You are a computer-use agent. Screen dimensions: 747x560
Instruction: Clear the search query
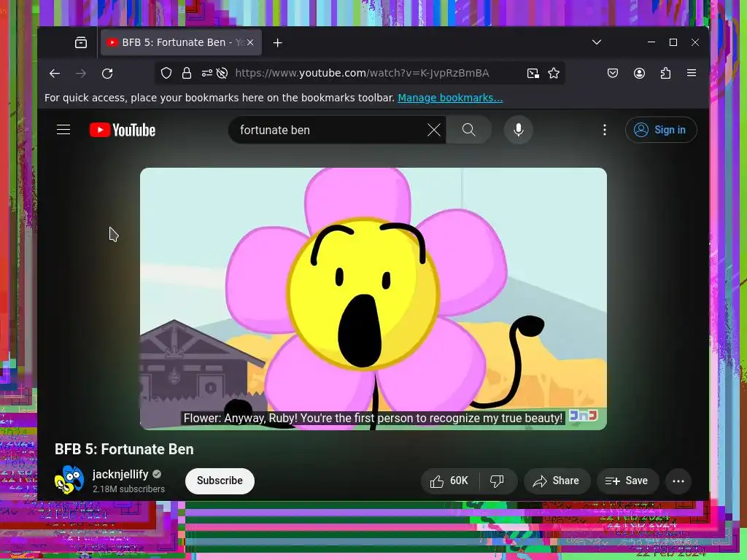tap(434, 130)
